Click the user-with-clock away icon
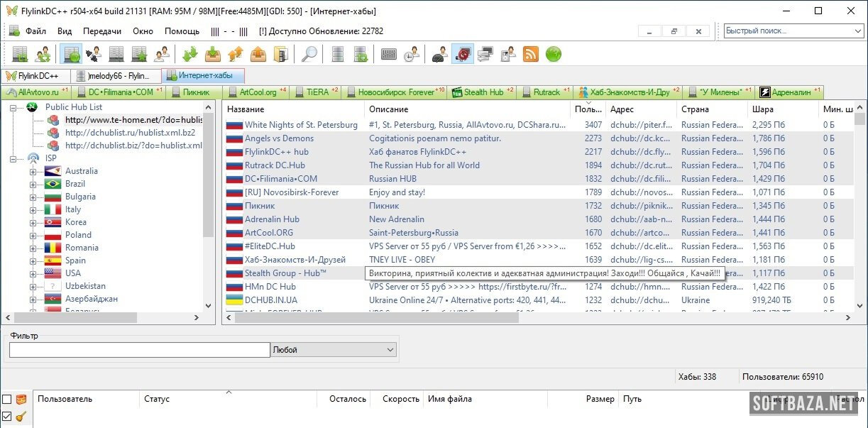The image size is (868, 428). [412, 54]
